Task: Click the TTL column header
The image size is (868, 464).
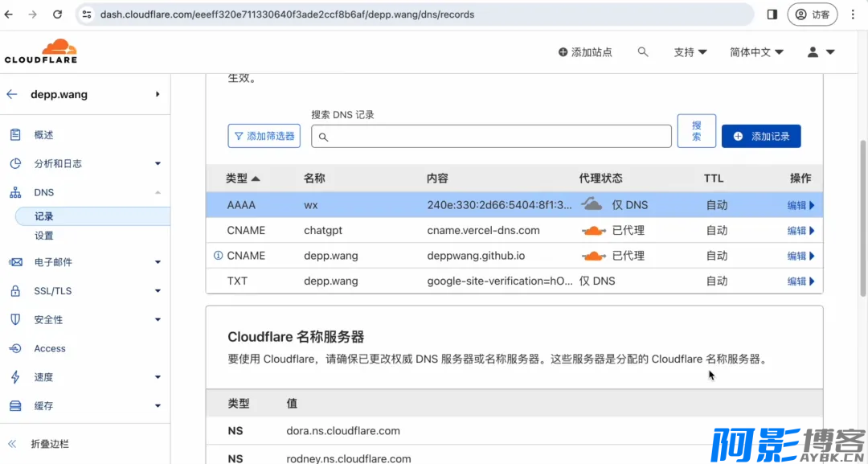Action: pos(714,179)
